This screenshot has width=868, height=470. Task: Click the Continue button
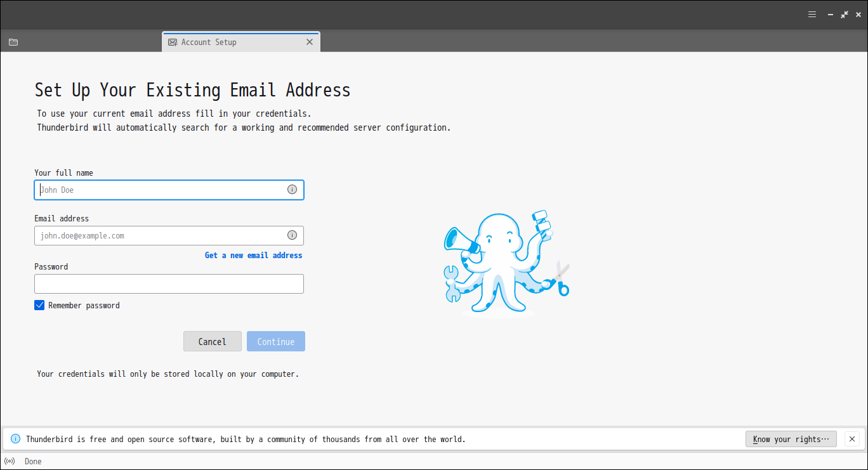click(276, 341)
